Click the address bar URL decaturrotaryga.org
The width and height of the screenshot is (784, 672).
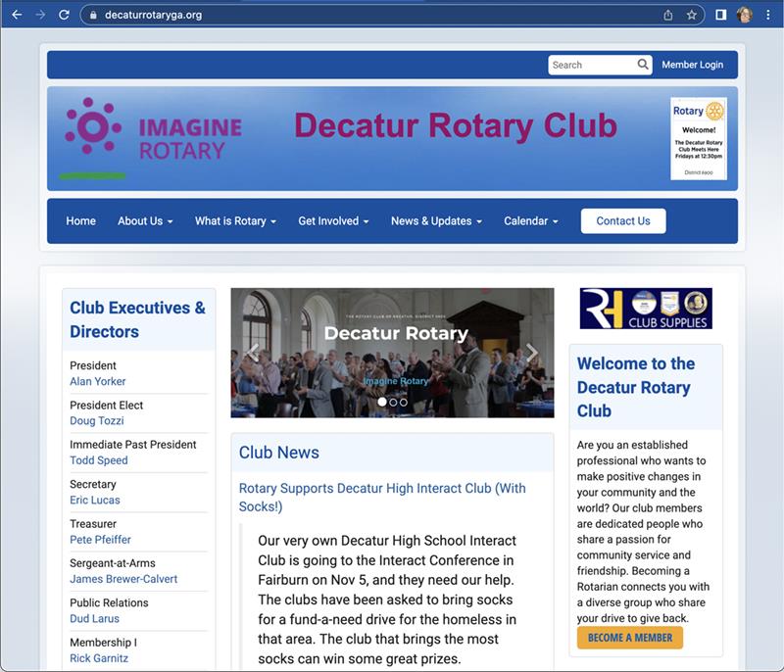coord(154,15)
